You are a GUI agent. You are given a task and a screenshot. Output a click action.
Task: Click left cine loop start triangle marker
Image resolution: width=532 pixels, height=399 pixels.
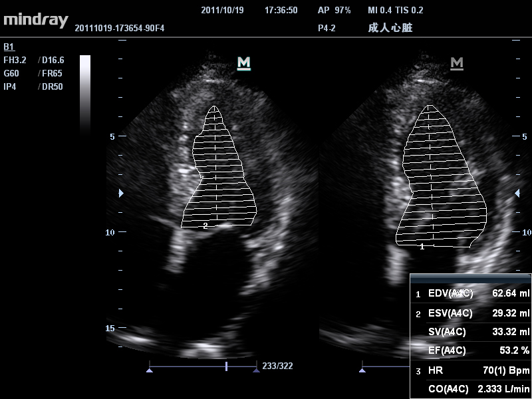point(149,370)
